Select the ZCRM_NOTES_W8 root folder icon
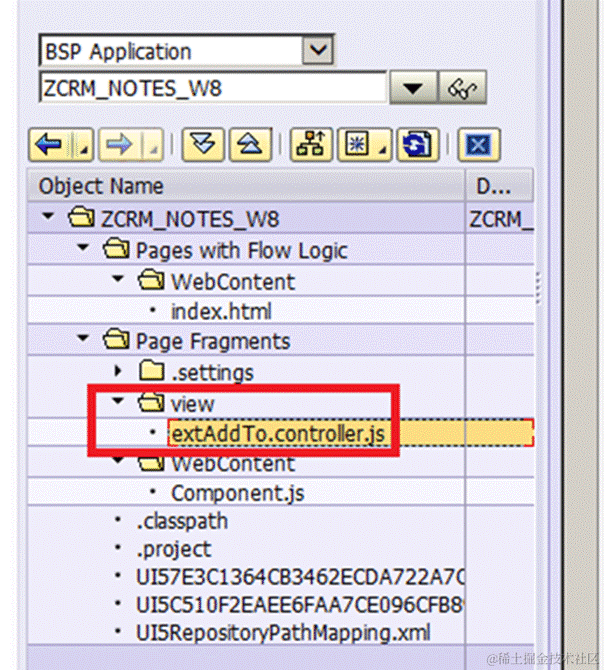Image resolution: width=604 pixels, height=670 pixels. click(x=81, y=217)
